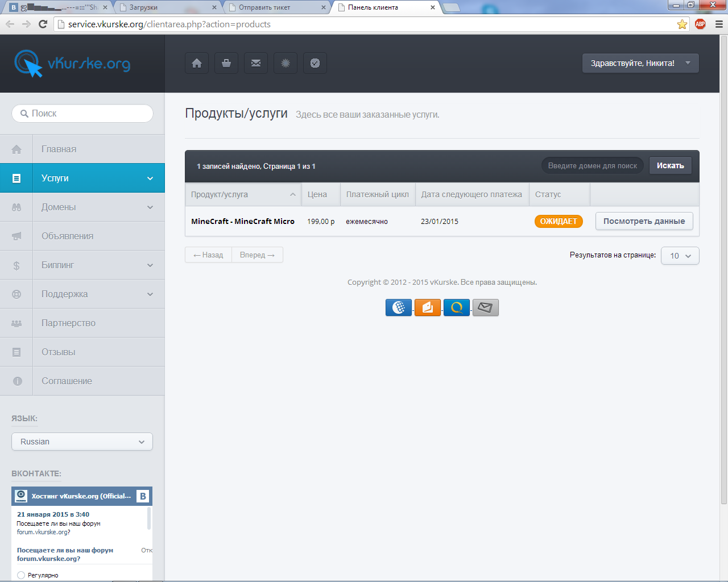The height and width of the screenshot is (582, 728).
Task: Switch to the first VK browser tab
Action: (x=57, y=7)
